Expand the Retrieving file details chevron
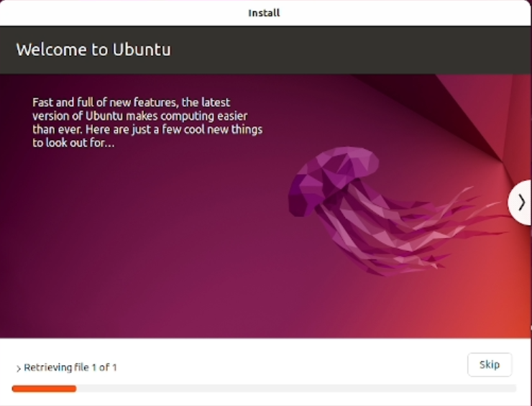 click(x=18, y=369)
